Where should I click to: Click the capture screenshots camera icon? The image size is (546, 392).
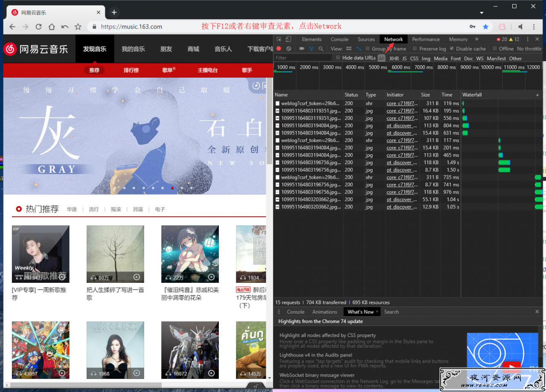302,49
